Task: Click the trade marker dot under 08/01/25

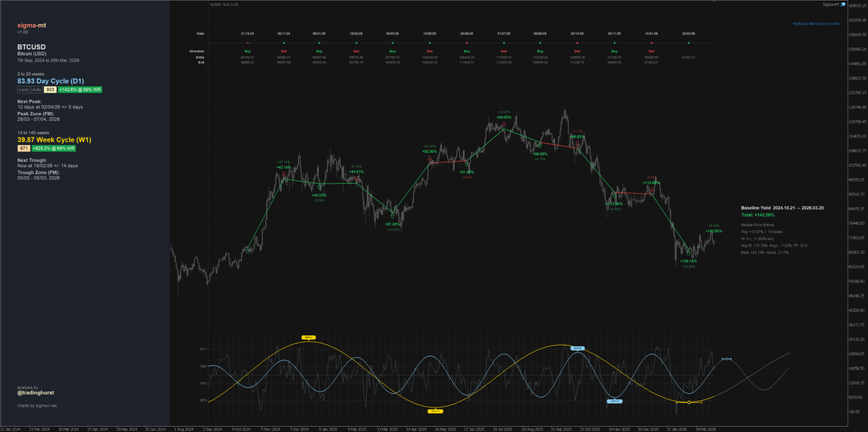Action: pos(320,43)
